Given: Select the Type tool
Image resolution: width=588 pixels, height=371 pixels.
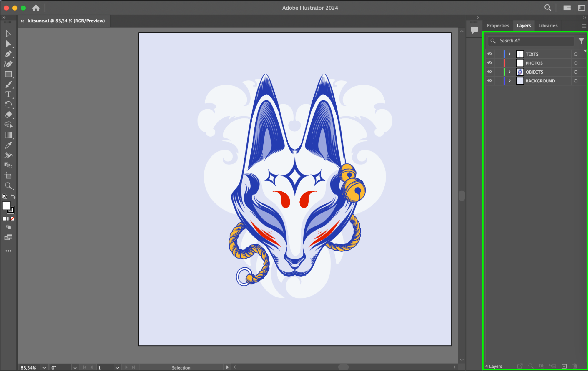Looking at the screenshot, I should pos(8,95).
